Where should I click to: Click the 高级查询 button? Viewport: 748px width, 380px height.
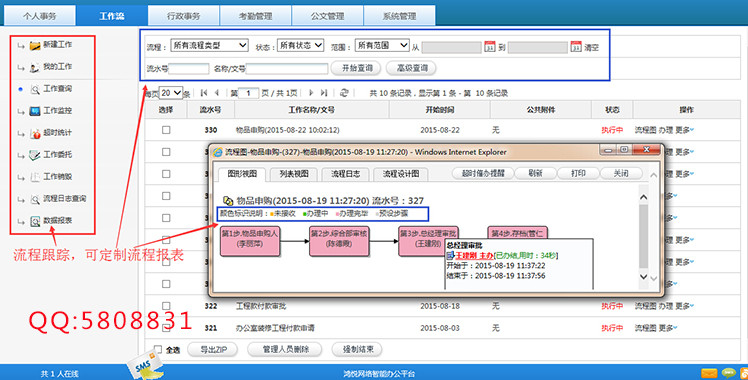coord(412,68)
